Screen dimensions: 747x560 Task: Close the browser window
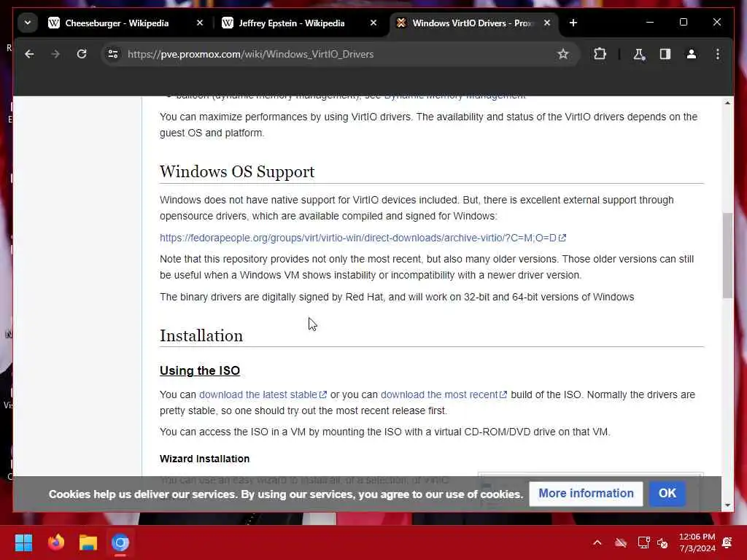[x=716, y=23]
